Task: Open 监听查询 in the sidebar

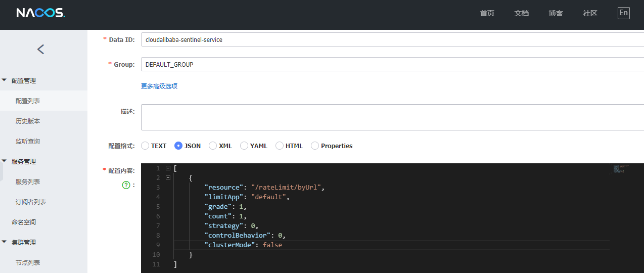Action: (x=28, y=142)
